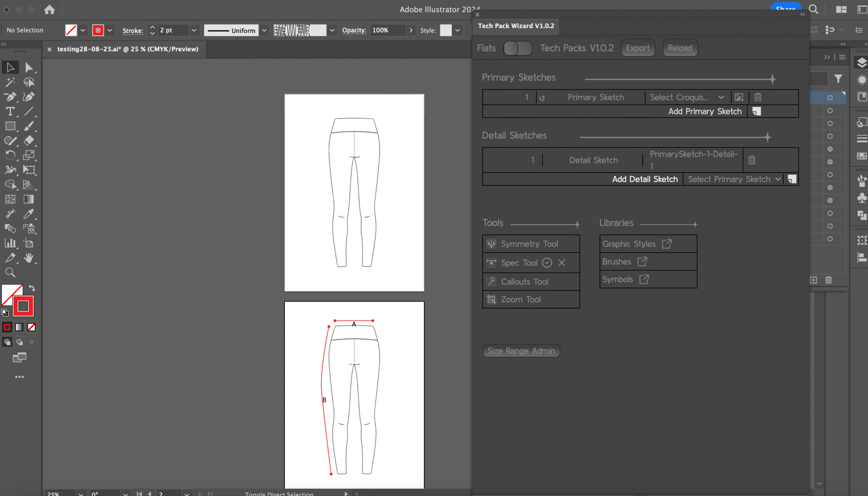Viewport: 868px width, 496px height.
Task: Expand the opacity options arrow
Action: [x=411, y=30]
